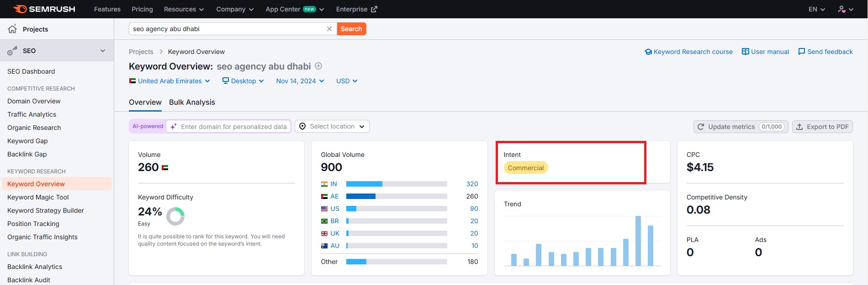Click the Desktop monitor icon
This screenshot has width=868, height=285.
tap(226, 81)
